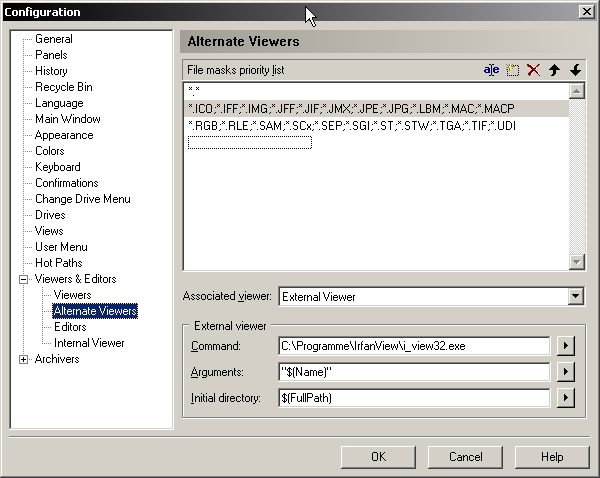
Task: Click the rename mask icon
Action: [491, 70]
